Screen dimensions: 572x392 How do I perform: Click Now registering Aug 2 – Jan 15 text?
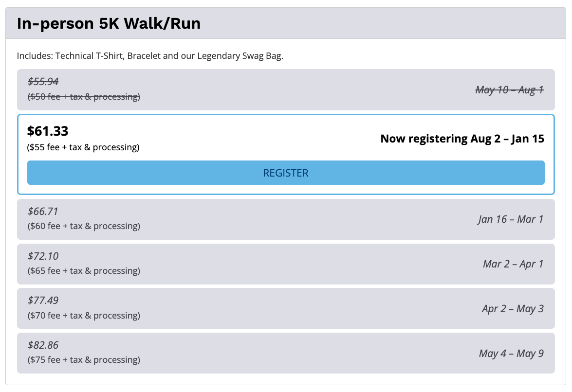coord(462,139)
